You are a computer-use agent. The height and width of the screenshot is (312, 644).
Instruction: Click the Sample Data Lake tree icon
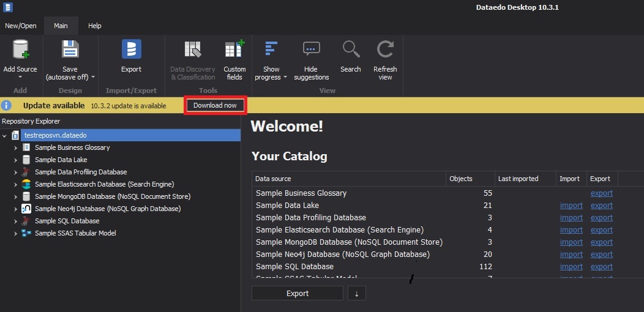point(26,160)
